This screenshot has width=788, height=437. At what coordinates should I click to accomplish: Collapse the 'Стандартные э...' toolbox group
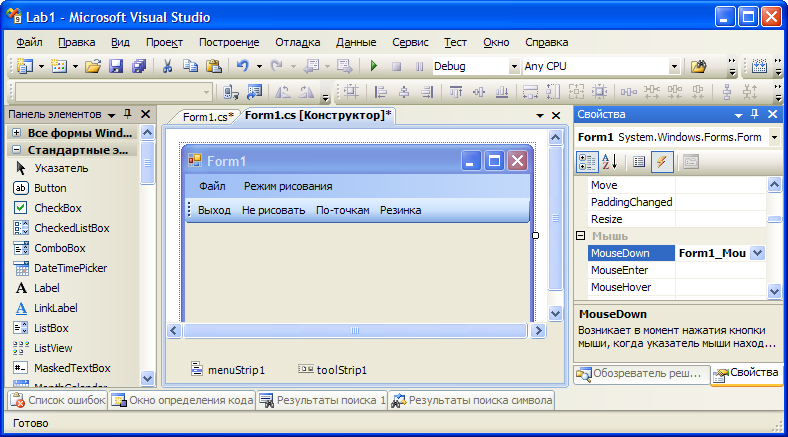click(x=17, y=150)
